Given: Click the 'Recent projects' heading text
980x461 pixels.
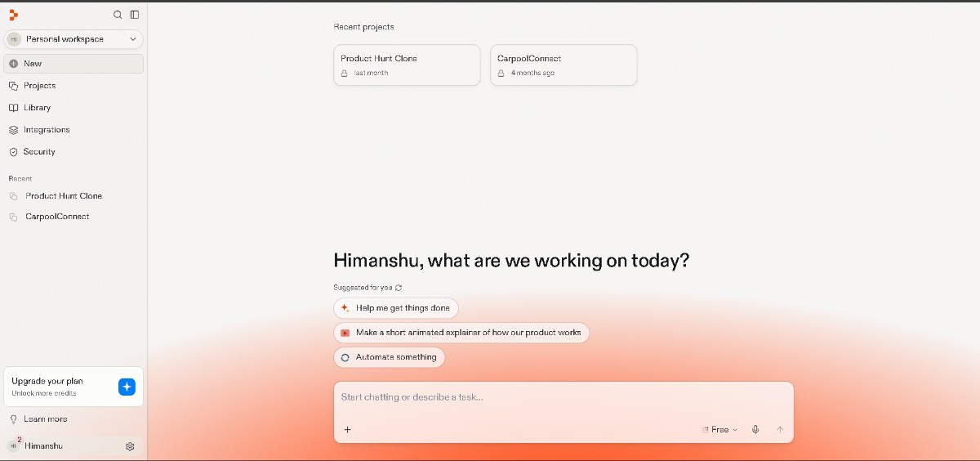Looking at the screenshot, I should pos(363,27).
